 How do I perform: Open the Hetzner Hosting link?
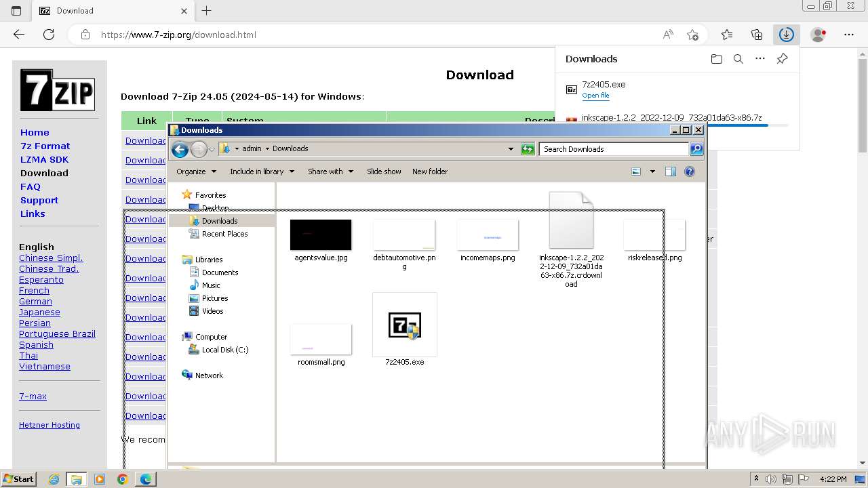click(x=50, y=425)
